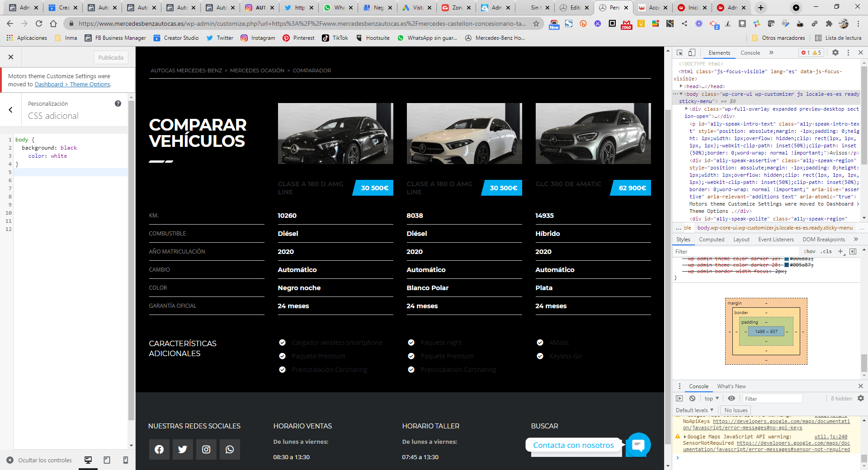Open the Twitter social icon in footer
868x470 pixels.
(x=183, y=449)
